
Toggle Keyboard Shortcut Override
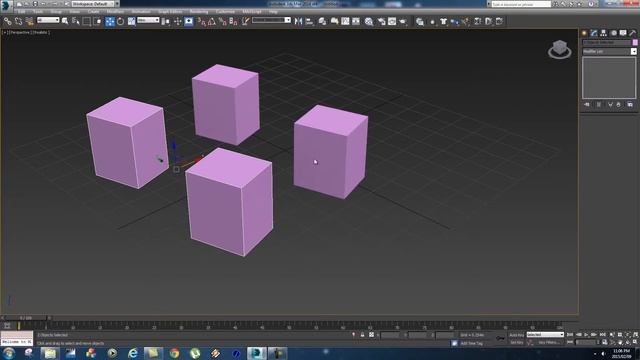coord(189,21)
